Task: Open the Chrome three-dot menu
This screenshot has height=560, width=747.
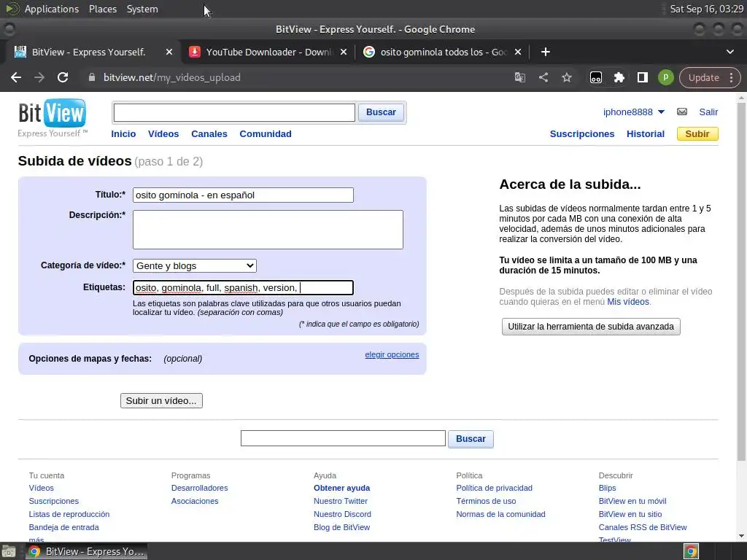Action: pos(731,77)
